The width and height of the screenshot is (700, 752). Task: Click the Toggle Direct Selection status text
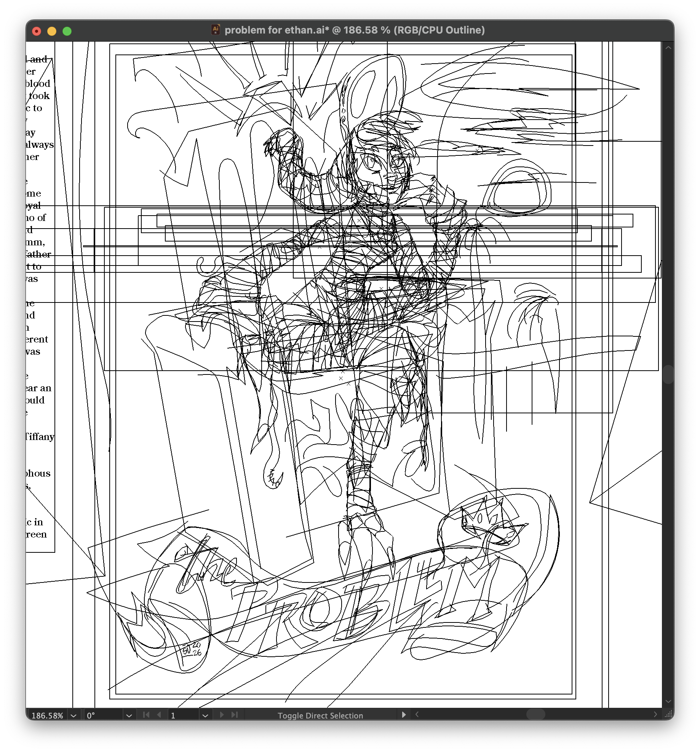coord(320,715)
